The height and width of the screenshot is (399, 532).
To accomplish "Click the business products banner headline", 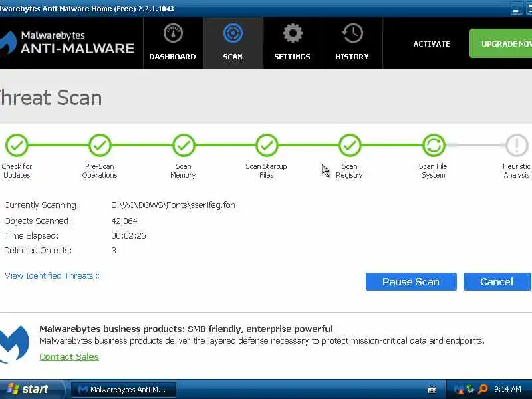I will coord(186,329).
